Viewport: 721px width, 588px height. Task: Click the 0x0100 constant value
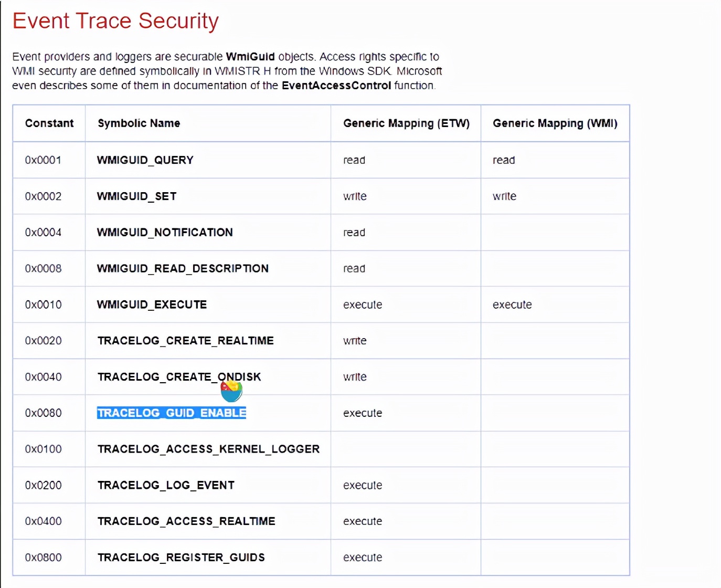tap(44, 449)
